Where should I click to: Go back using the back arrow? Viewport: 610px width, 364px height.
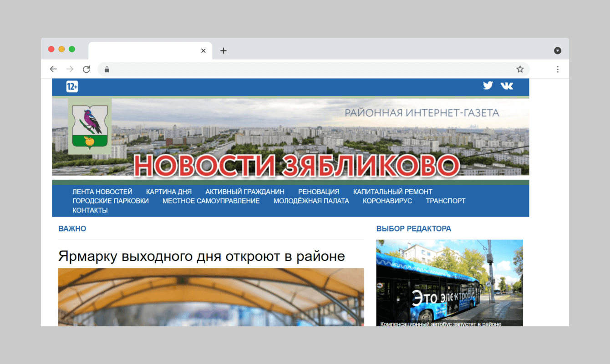(x=53, y=69)
